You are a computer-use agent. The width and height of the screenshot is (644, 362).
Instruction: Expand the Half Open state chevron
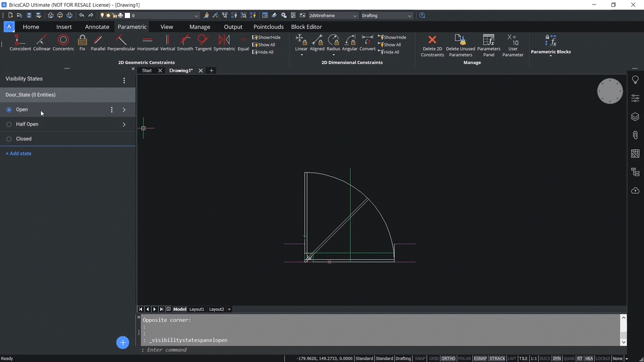coord(124,124)
